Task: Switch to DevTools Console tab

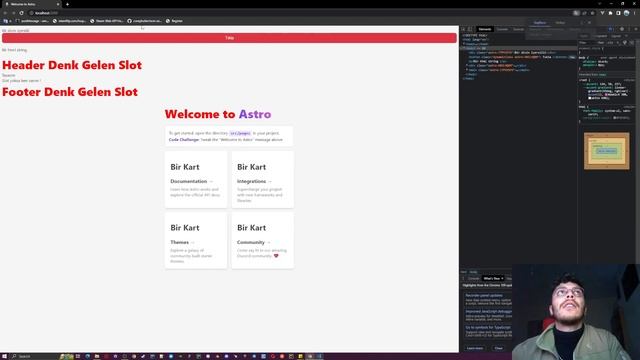Action: [502, 29]
